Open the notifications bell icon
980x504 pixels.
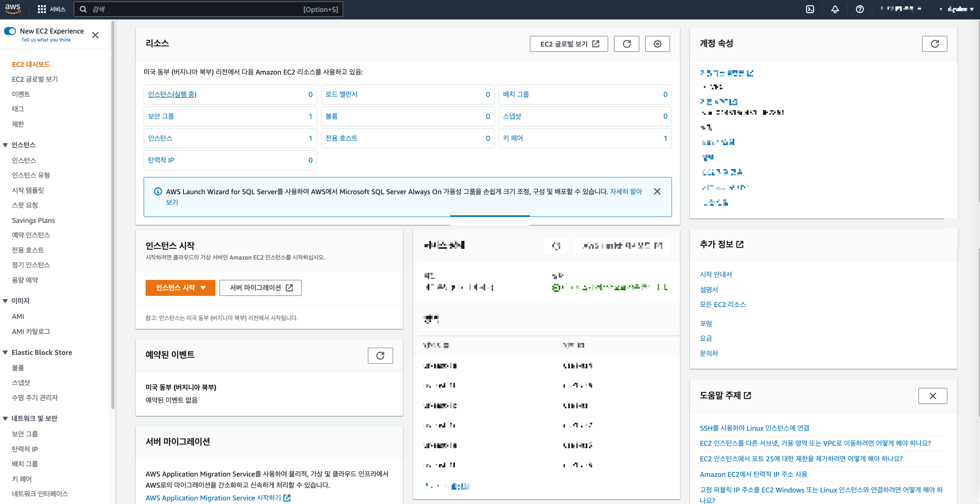[x=835, y=9]
